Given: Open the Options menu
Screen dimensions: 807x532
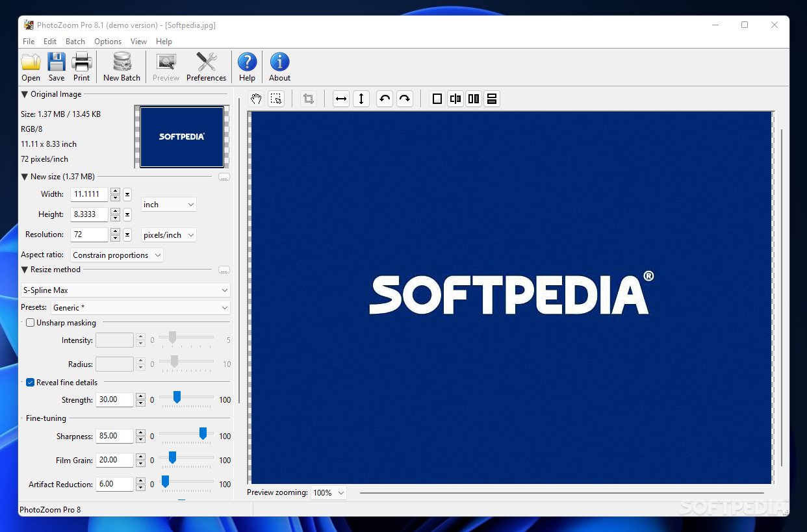Looking at the screenshot, I should [x=108, y=42].
